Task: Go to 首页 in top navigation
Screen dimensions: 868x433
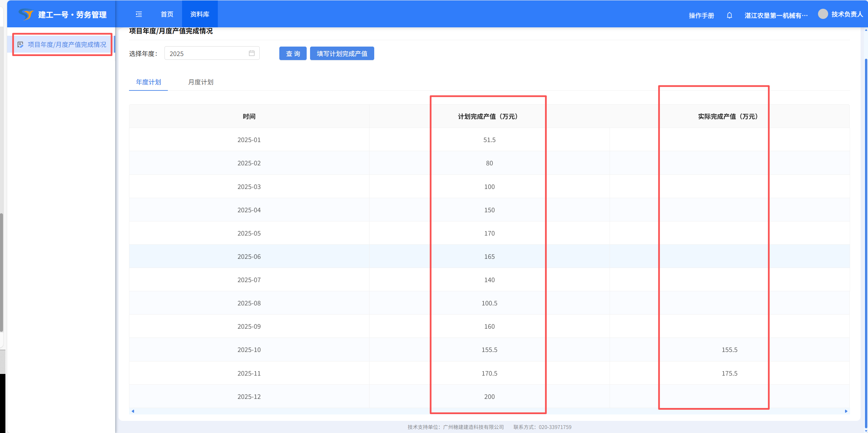Action: coord(167,14)
